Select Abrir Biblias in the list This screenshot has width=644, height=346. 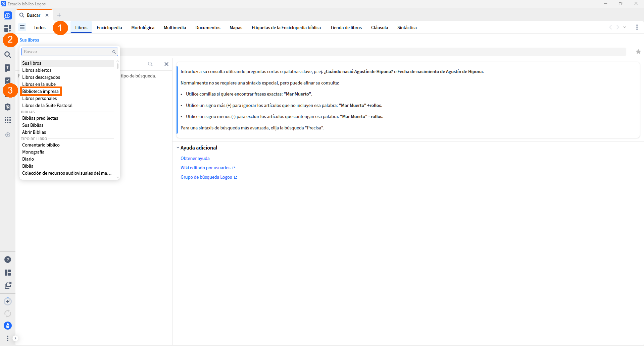pos(67,132)
